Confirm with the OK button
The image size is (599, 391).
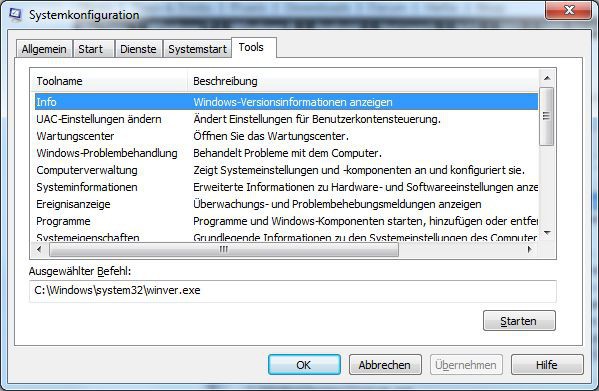point(304,365)
